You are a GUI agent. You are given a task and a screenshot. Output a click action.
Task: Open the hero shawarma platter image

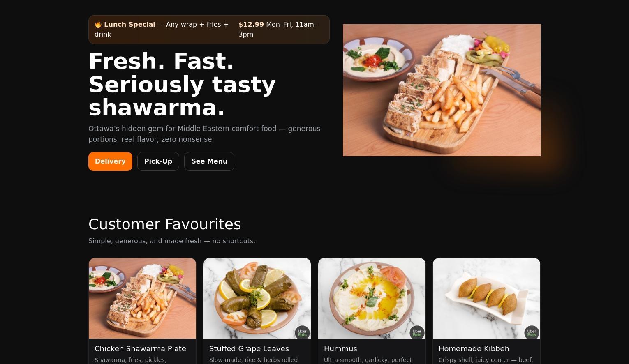point(442,90)
